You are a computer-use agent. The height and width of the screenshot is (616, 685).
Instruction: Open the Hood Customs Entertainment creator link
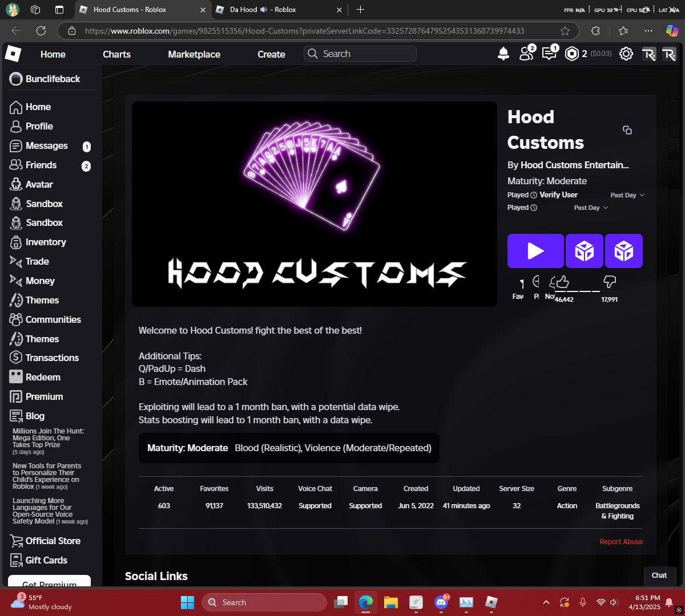(575, 165)
